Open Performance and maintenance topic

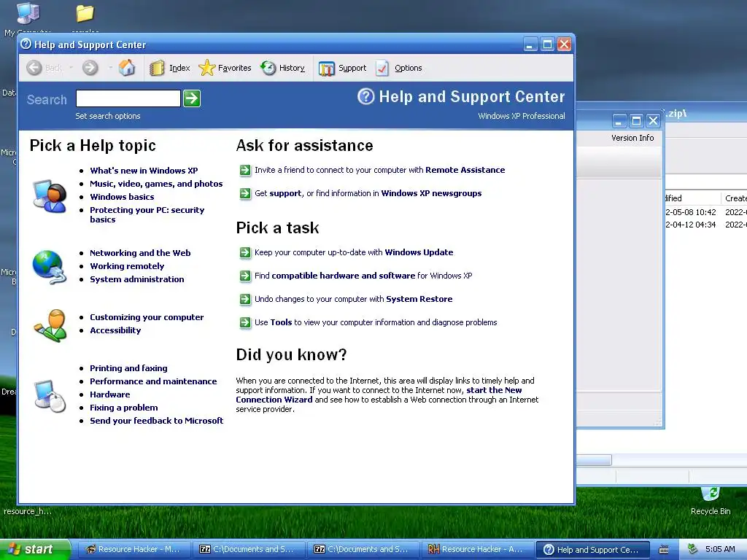(x=153, y=381)
